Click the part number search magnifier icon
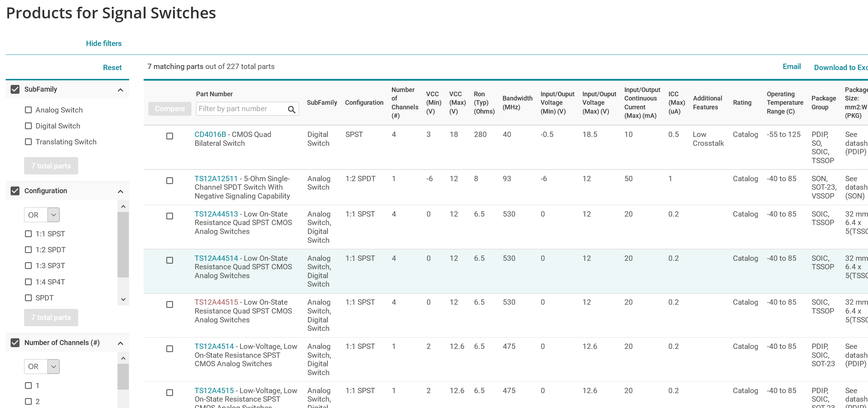 [x=292, y=109]
